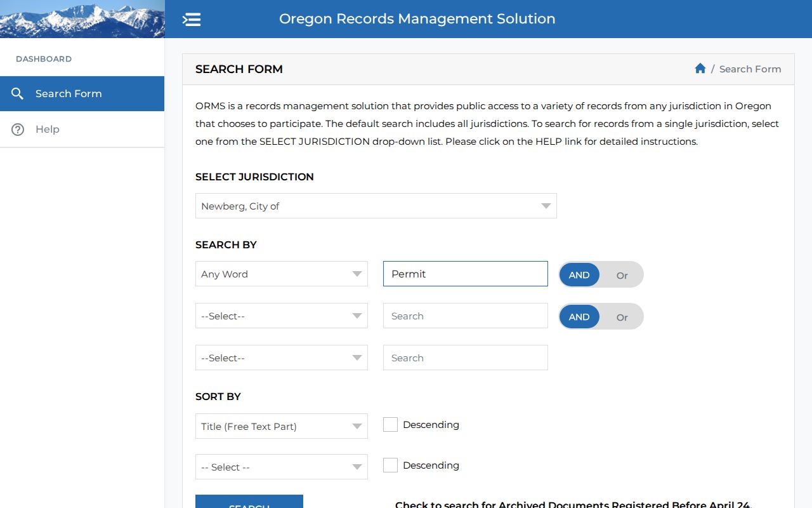Click the SEARCH BY heading
The width and height of the screenshot is (812, 508).
(226, 244)
